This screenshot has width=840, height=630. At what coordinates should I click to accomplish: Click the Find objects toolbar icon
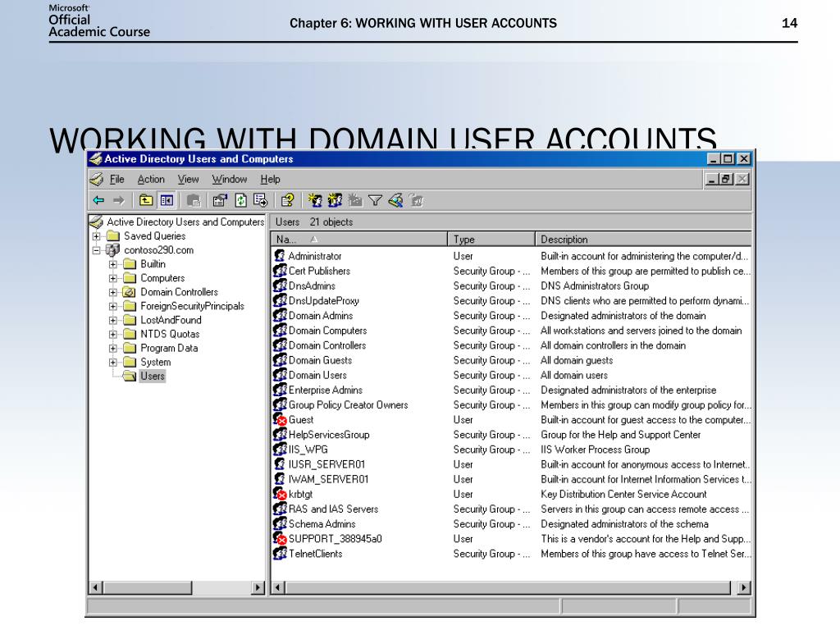[395, 200]
